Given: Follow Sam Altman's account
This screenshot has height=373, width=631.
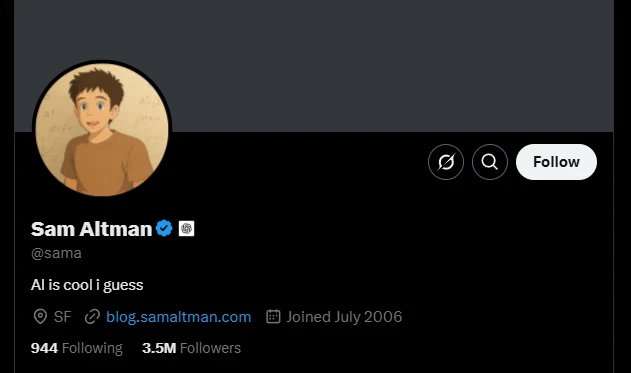Looking at the screenshot, I should click(556, 162).
